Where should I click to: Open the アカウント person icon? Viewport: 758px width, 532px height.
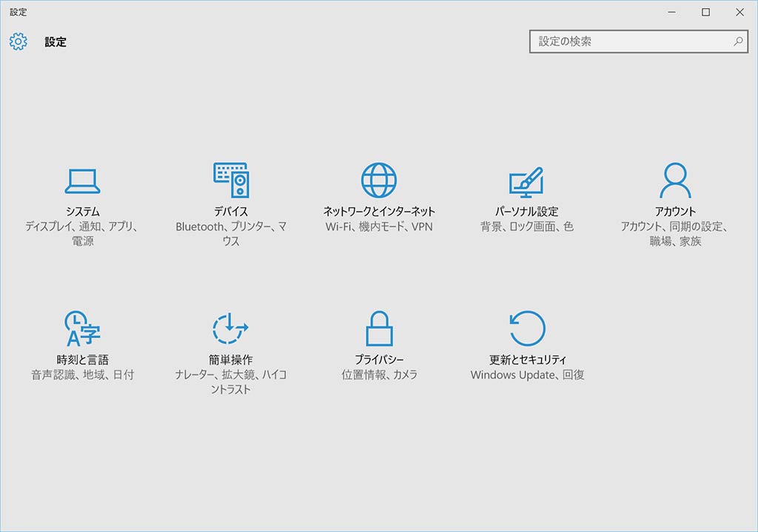coord(675,181)
